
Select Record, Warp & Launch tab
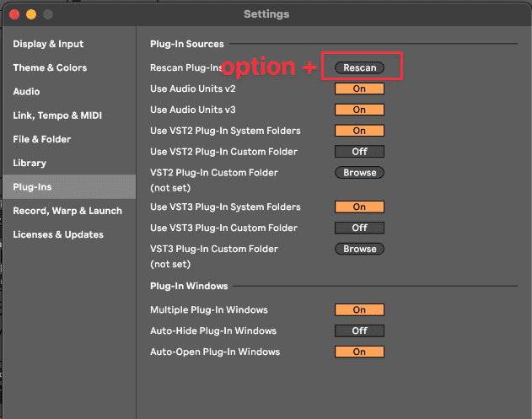point(69,211)
